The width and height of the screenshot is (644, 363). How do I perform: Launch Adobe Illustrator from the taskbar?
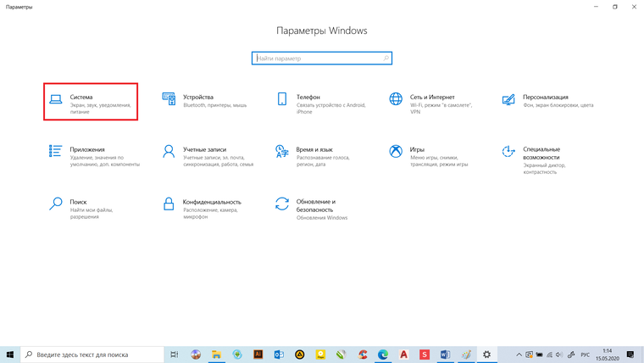tap(258, 355)
